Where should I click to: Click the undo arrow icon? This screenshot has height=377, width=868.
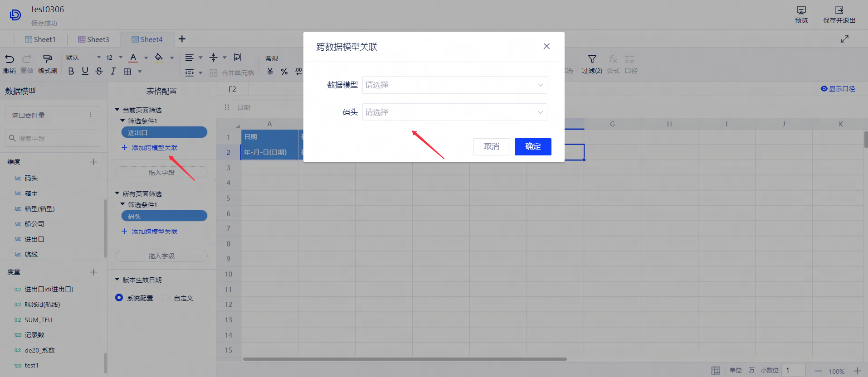[10, 59]
